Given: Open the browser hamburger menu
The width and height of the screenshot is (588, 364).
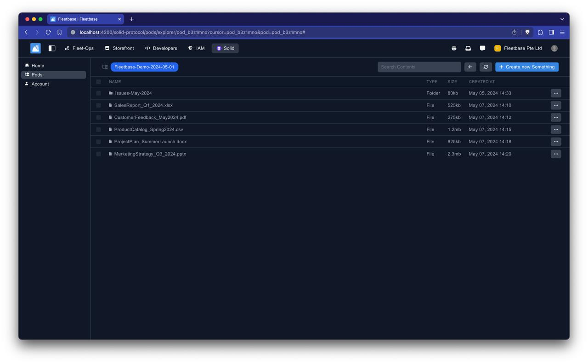Looking at the screenshot, I should tap(562, 32).
